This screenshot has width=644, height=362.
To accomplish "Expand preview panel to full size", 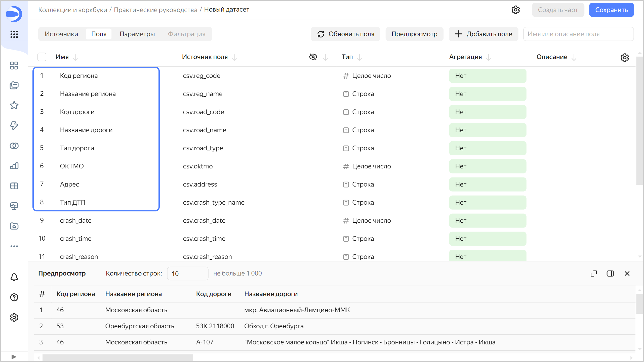I will (593, 274).
